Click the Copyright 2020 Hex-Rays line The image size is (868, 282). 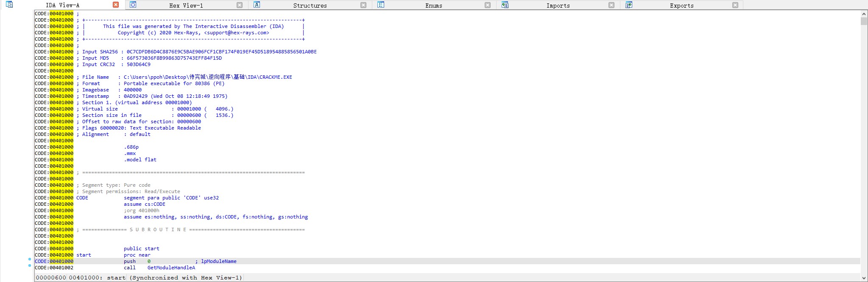pyautogui.click(x=193, y=33)
